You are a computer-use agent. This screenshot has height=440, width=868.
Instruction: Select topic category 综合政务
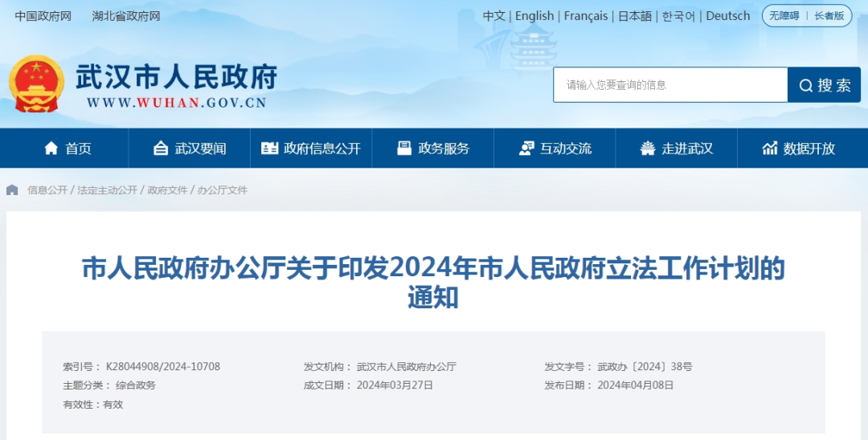click(136, 385)
